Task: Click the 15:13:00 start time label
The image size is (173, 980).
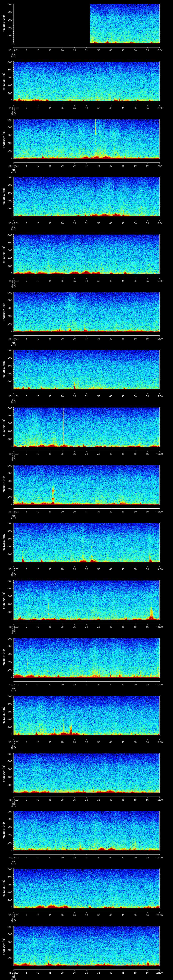Action: point(14,569)
